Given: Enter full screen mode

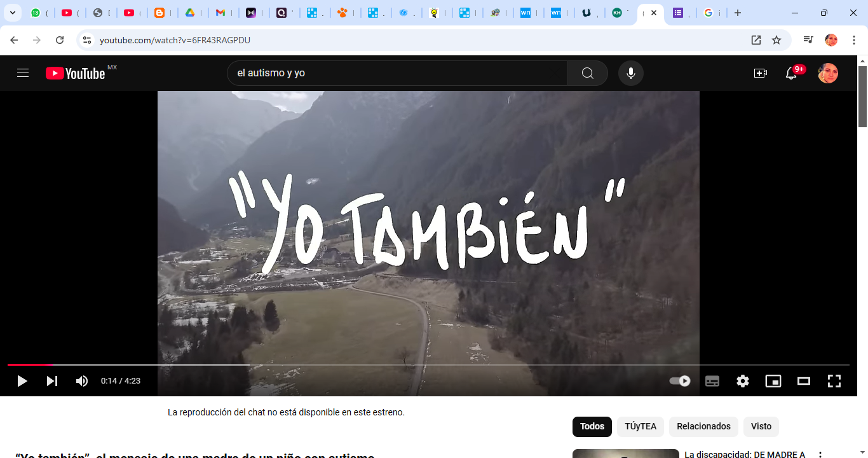Looking at the screenshot, I should pyautogui.click(x=834, y=381).
